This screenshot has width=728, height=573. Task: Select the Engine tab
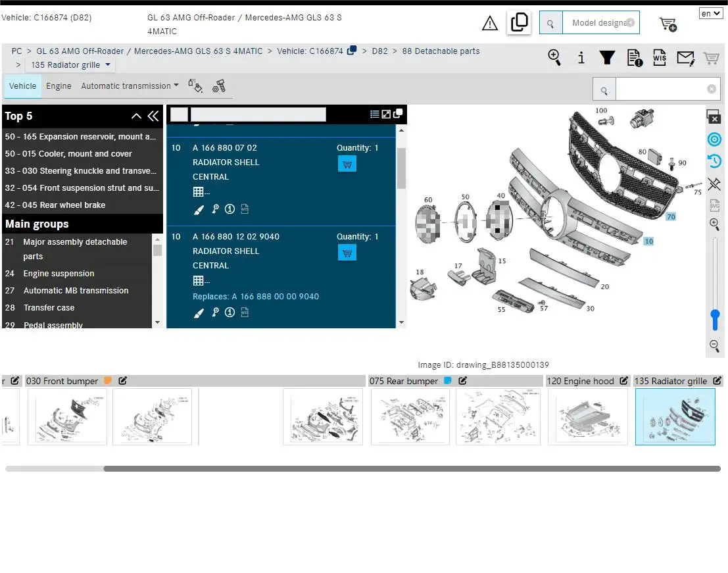(x=59, y=86)
